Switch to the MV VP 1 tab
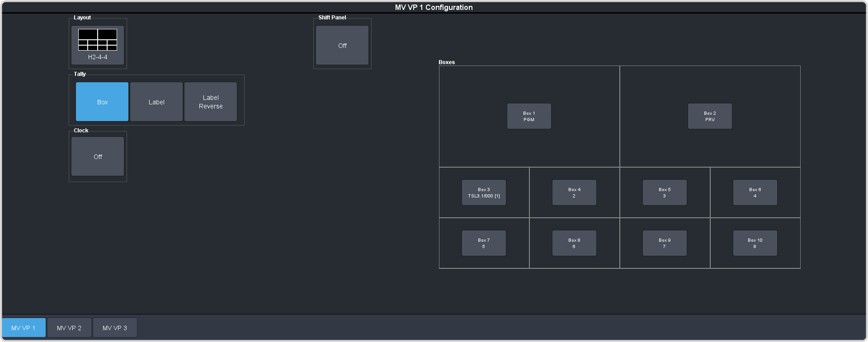This screenshot has width=868, height=342. point(24,328)
